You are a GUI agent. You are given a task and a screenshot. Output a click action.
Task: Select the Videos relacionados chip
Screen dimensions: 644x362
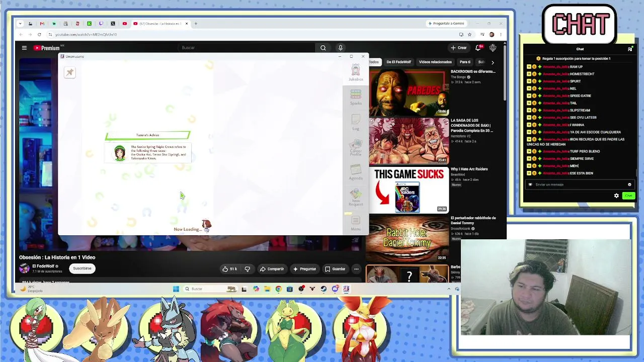tap(435, 62)
